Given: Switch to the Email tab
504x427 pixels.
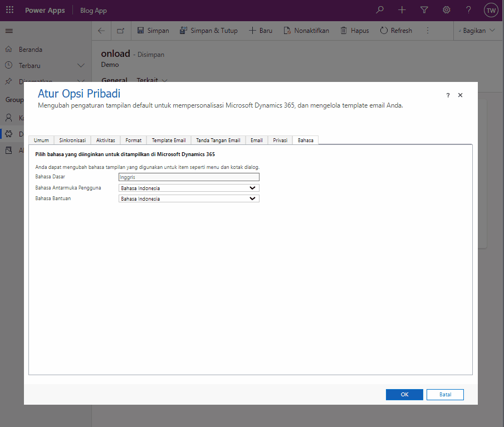Looking at the screenshot, I should coord(257,140).
